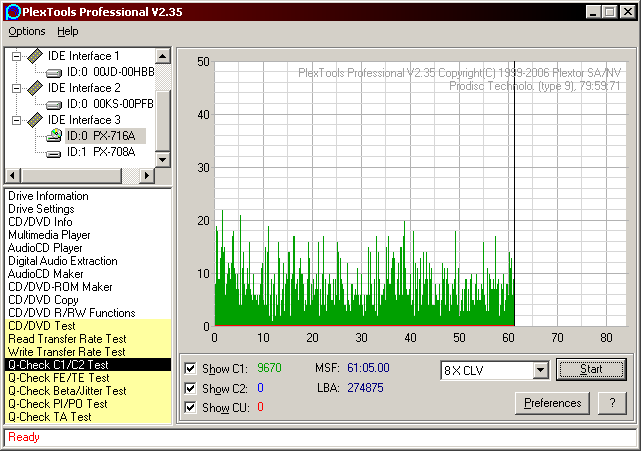Open CD/DVD Info in function list
The image size is (641, 451).
pos(40,222)
